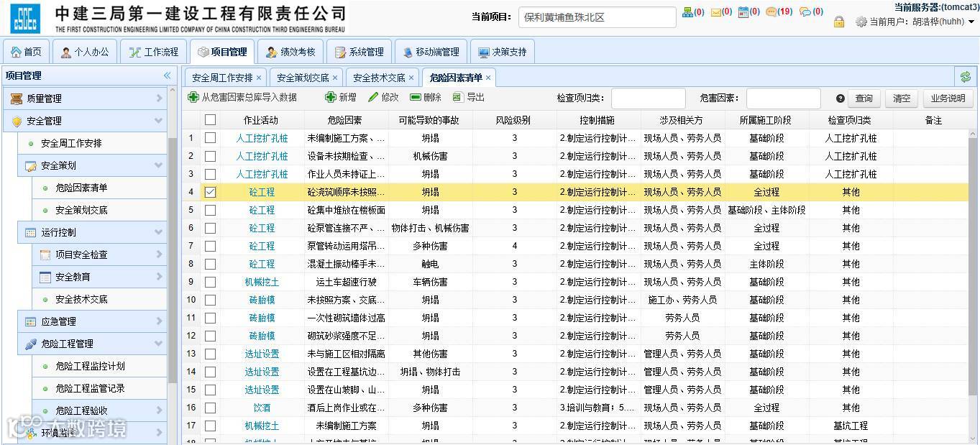Click the 清空 clear button

pyautogui.click(x=902, y=98)
